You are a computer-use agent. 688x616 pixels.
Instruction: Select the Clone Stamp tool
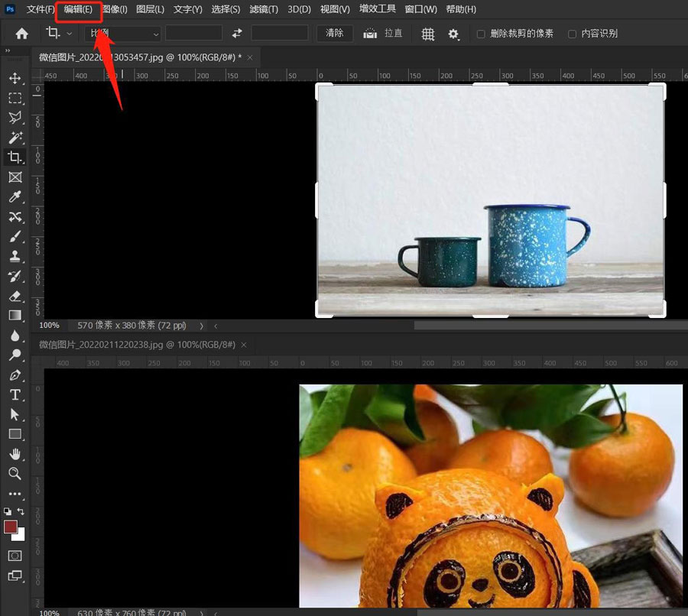tap(15, 256)
